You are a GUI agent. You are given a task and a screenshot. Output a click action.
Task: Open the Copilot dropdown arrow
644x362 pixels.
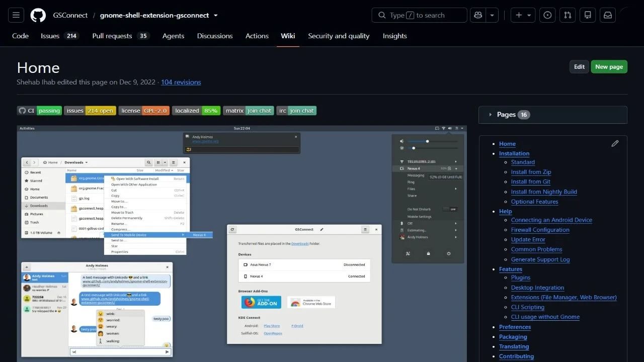coord(492,15)
